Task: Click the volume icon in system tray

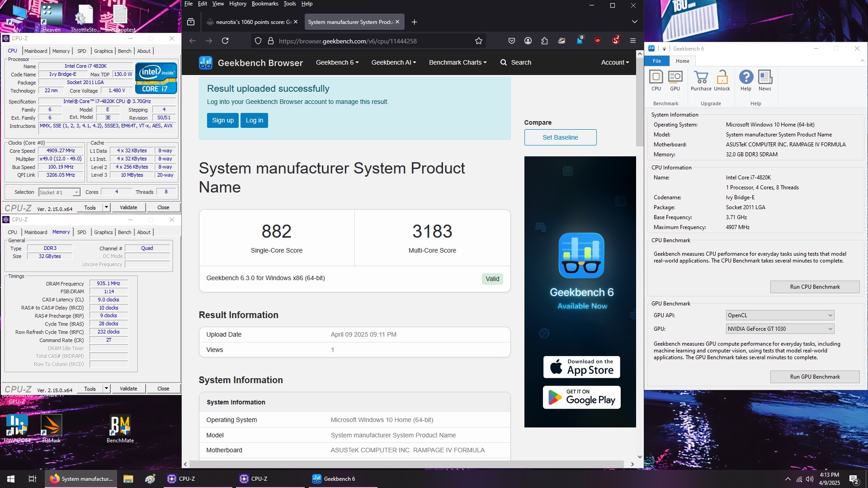Action: pyautogui.click(x=810, y=479)
